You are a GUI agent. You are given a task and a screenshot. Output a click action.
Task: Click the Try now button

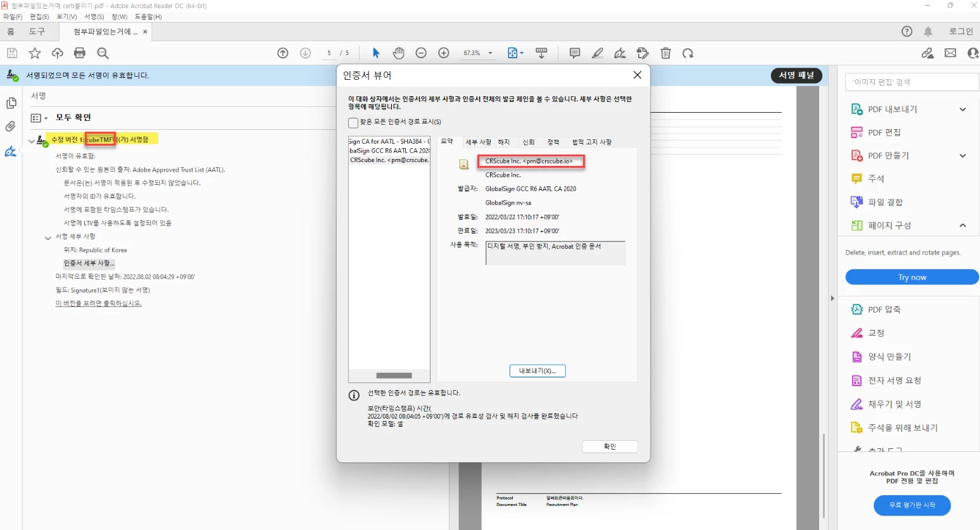tap(912, 277)
